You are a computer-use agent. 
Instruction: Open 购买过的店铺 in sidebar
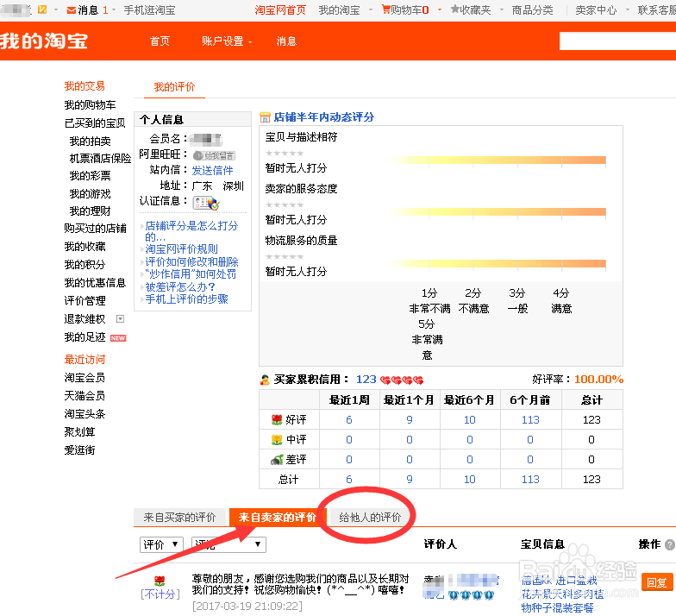95,228
